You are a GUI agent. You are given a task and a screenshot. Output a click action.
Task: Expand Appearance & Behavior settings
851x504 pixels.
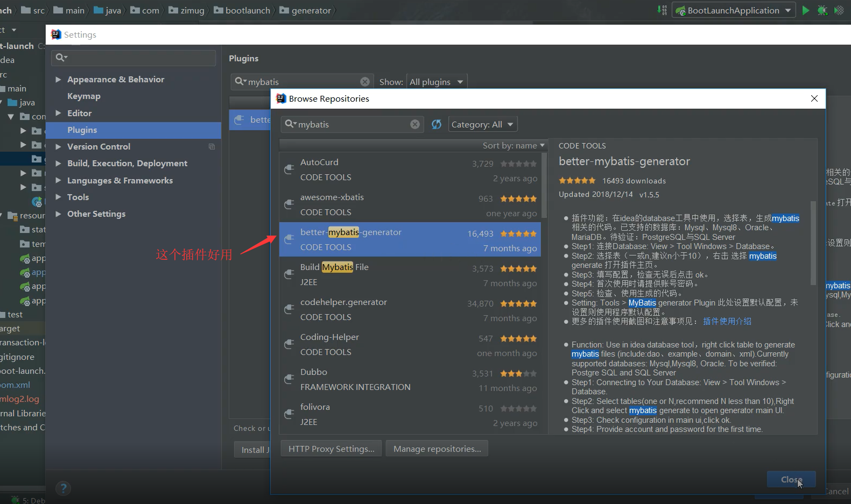(58, 79)
